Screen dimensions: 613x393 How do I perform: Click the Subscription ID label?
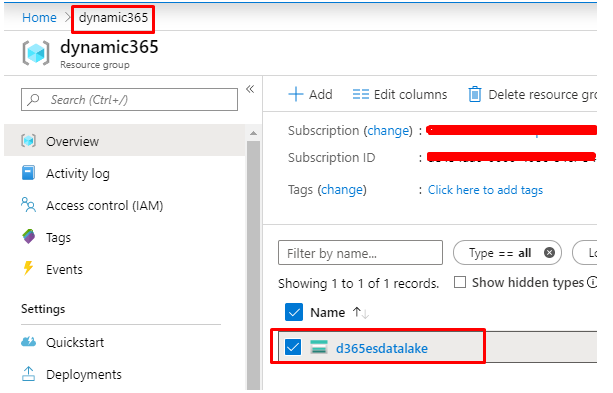[332, 158]
